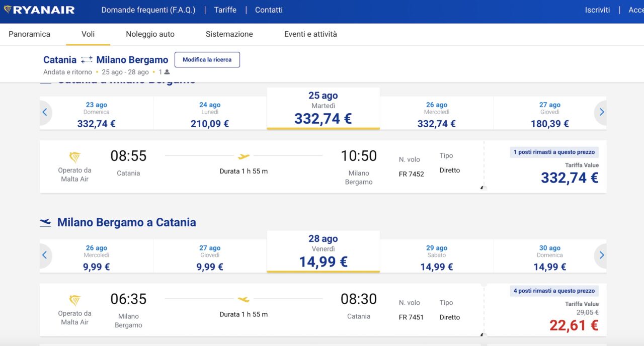Screen dimensions: 644x346
Task: Click the plane icon on the 06:35 flight
Action: tap(244, 299)
